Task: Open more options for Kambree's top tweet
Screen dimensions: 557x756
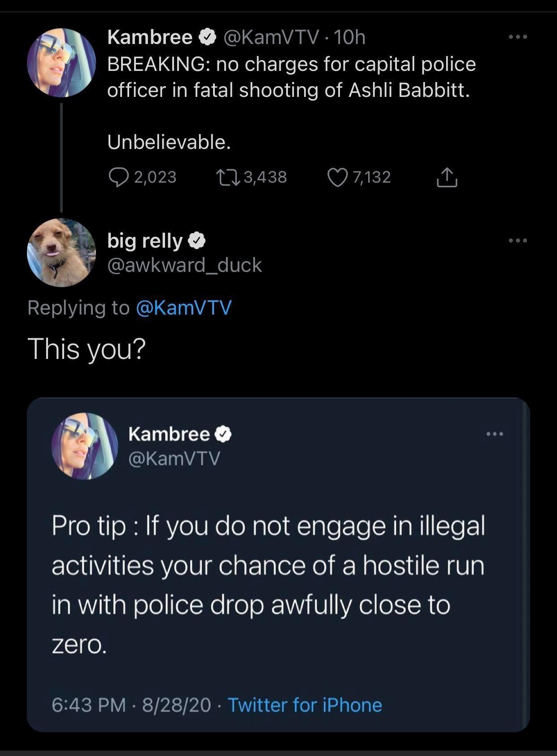Action: click(518, 37)
